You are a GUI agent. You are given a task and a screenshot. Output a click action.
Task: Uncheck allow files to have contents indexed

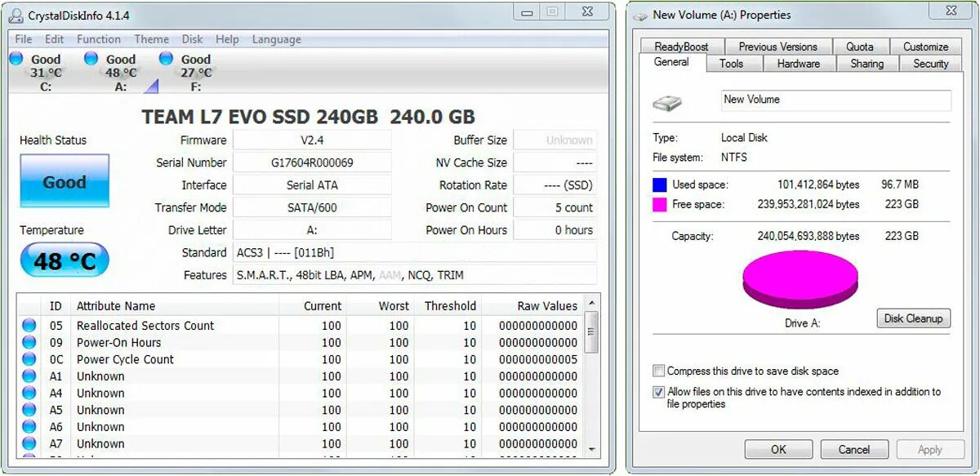658,392
